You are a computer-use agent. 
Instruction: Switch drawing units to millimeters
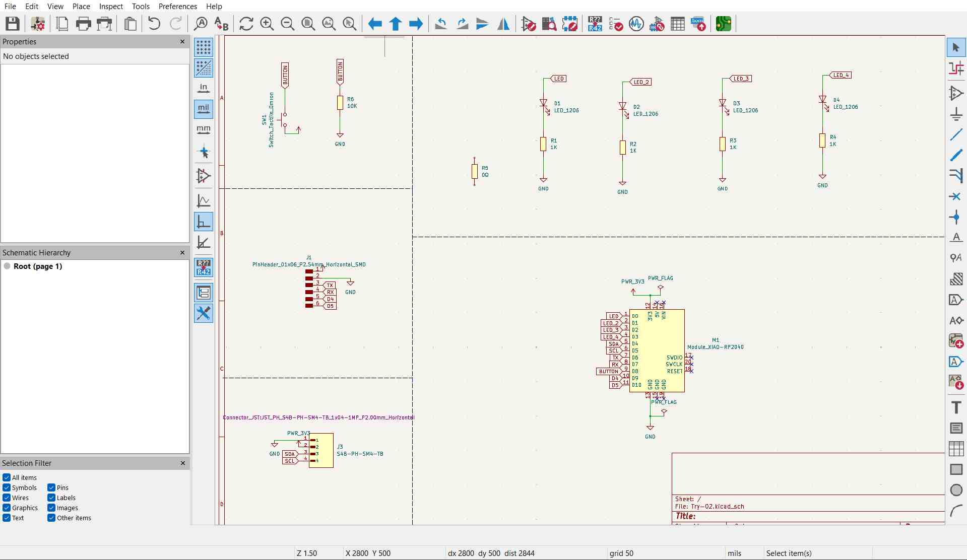click(204, 129)
